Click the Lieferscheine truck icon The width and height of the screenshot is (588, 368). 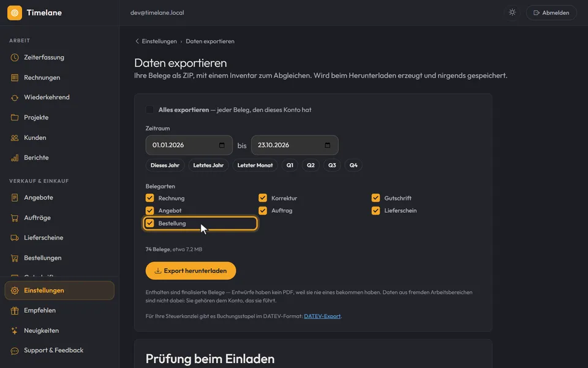[15, 238]
